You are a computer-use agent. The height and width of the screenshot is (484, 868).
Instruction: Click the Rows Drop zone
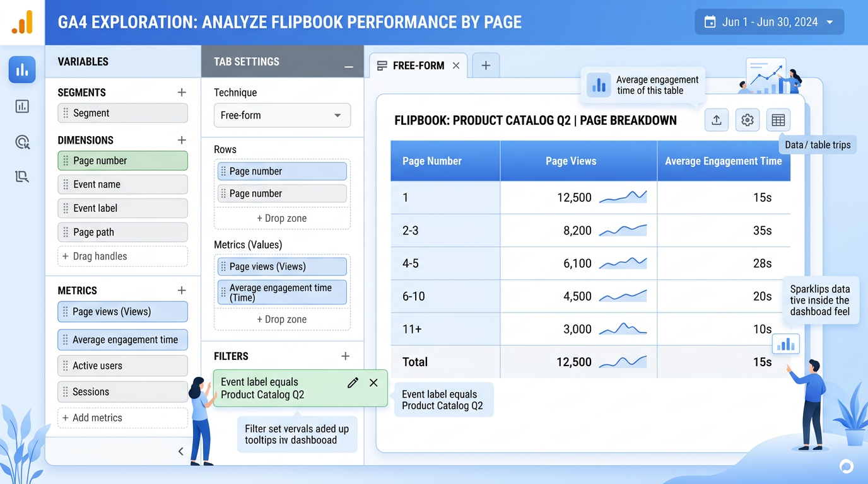point(282,219)
